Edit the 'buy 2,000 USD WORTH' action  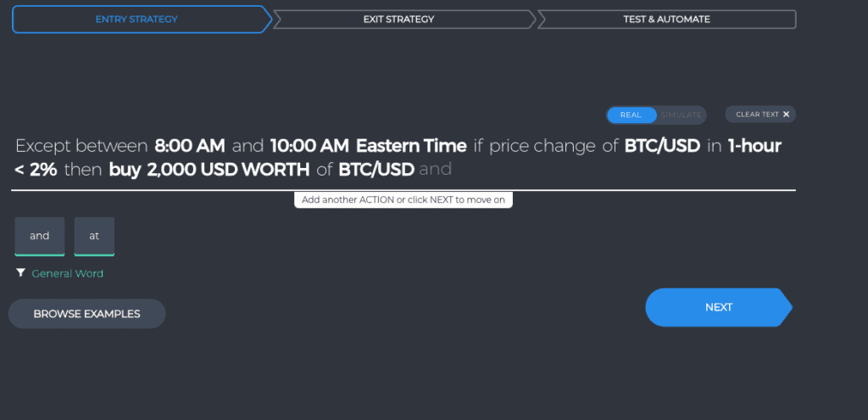point(209,170)
